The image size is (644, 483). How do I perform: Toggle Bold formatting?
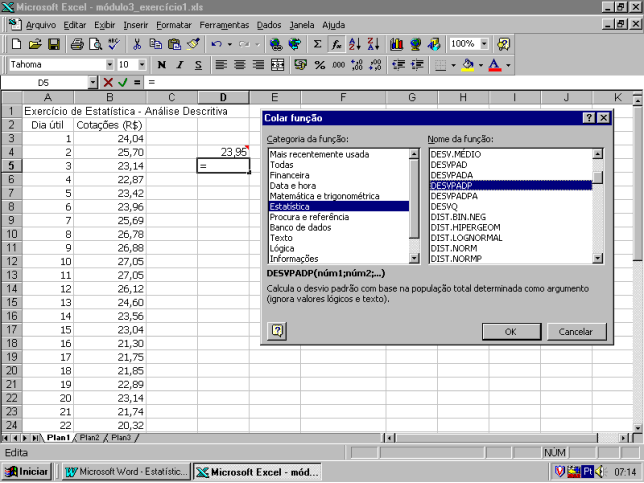162,64
